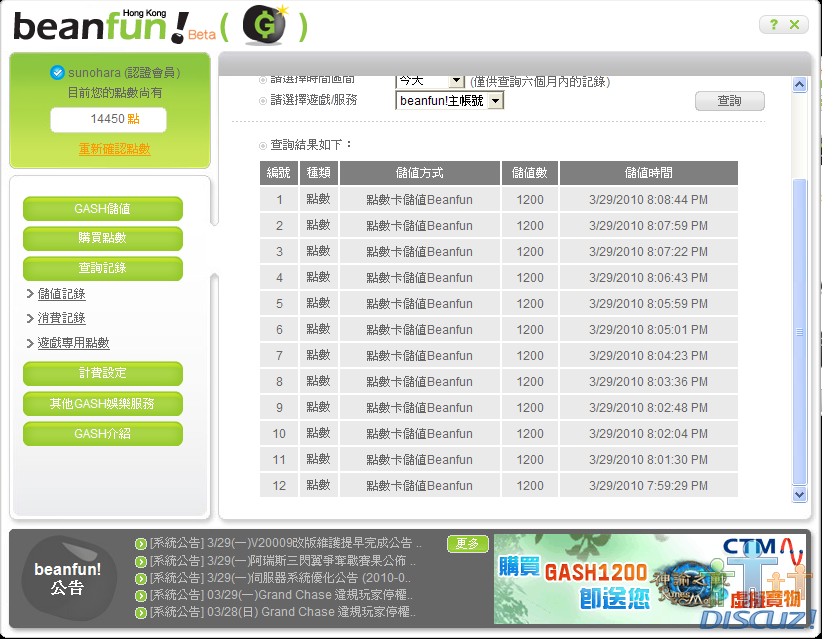The image size is (822, 639).
Task: Click the arrow beside 儲值記錄
Action: point(30,294)
